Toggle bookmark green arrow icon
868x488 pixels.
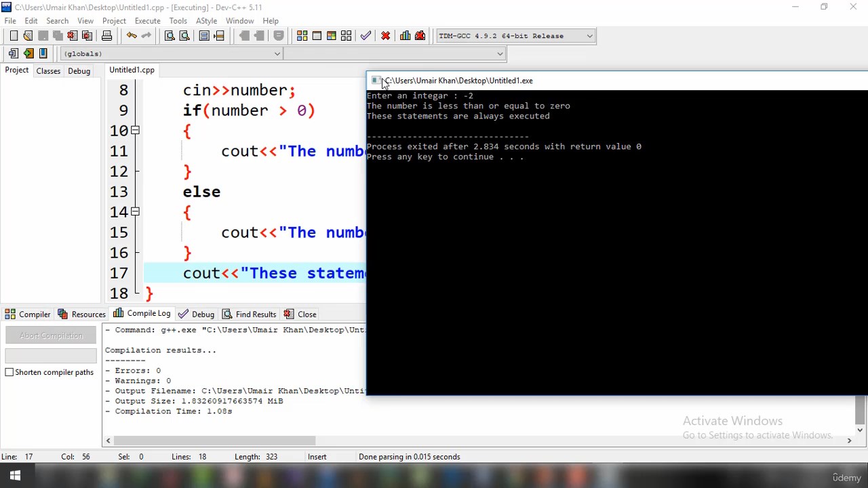pos(28,54)
